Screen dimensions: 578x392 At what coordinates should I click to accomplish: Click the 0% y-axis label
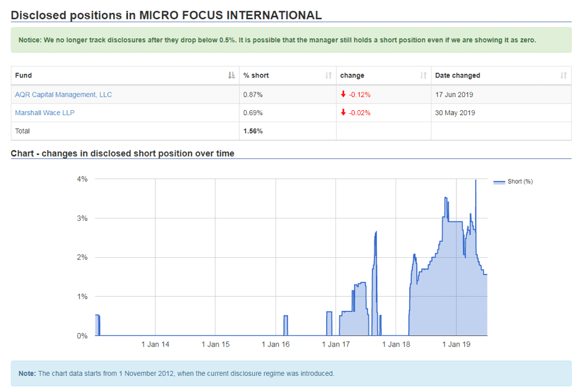coord(82,336)
